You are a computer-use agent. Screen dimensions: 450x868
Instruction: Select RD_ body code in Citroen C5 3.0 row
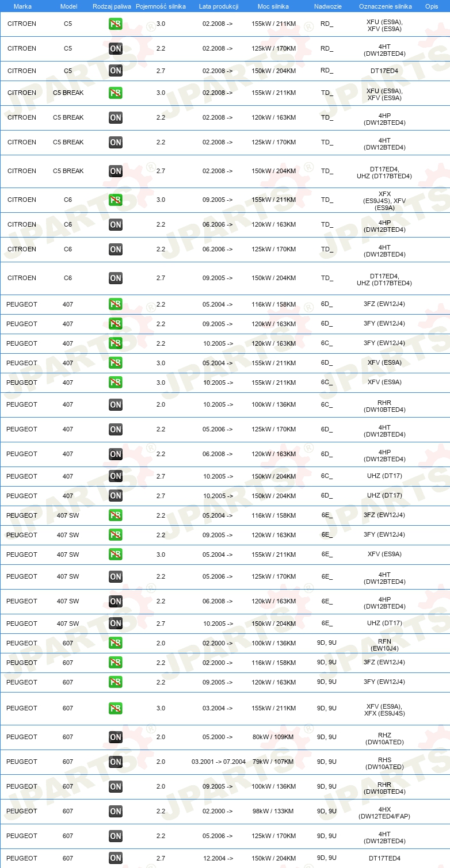[x=327, y=24]
